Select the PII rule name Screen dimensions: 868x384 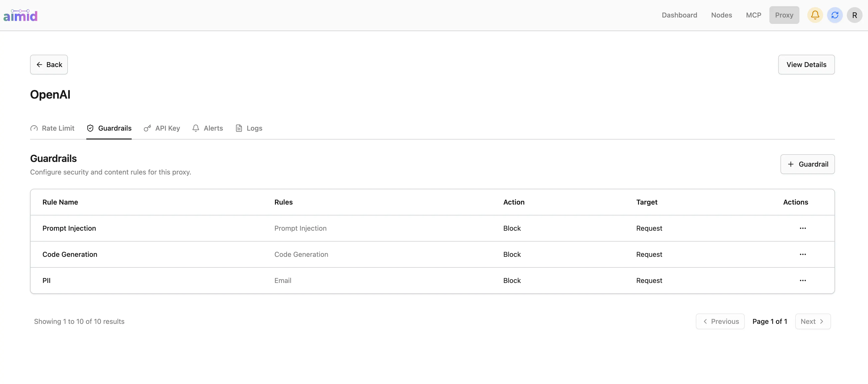47,280
